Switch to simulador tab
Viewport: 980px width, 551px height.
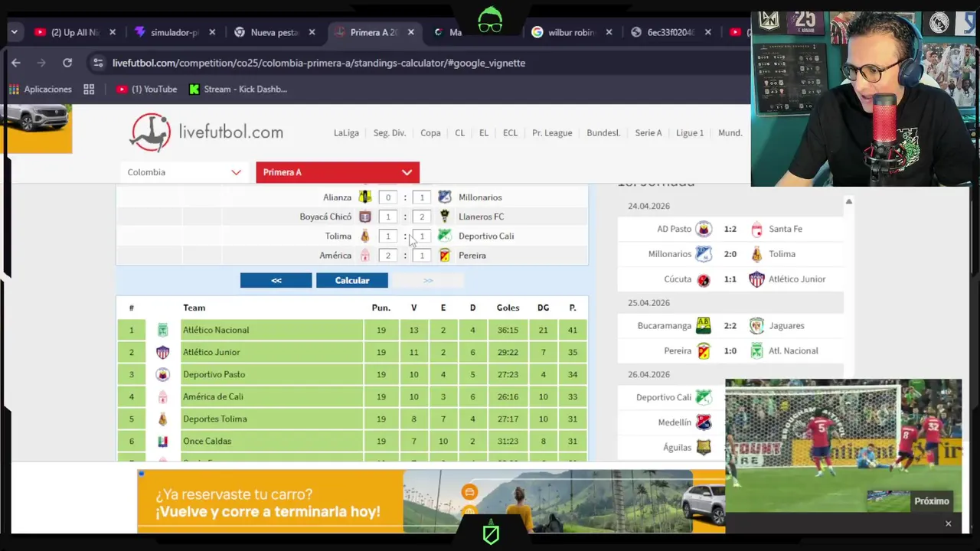tap(175, 32)
